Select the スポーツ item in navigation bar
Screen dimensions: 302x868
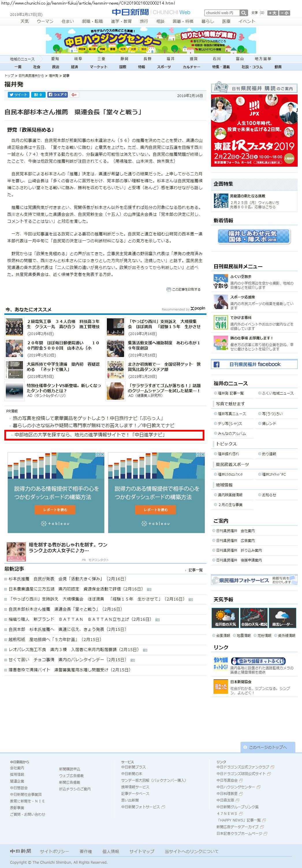pos(164,67)
